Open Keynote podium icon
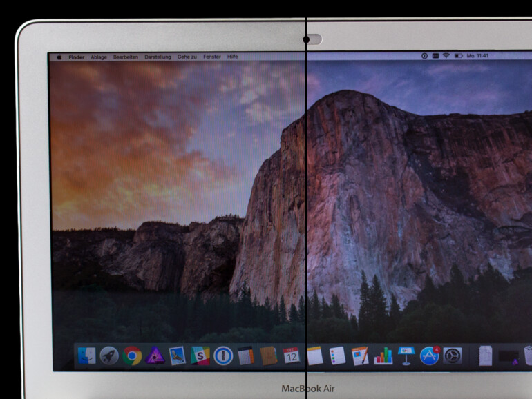This screenshot has width=532, height=399. [x=406, y=356]
